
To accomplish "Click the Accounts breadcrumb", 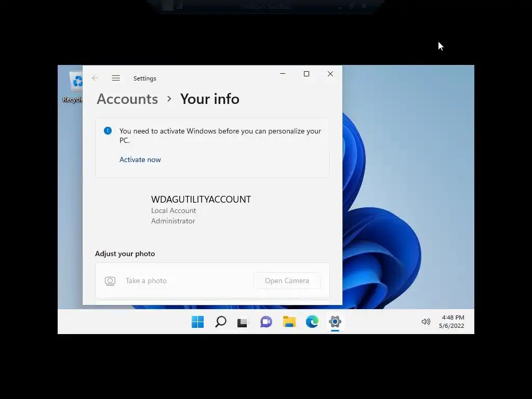I will [x=127, y=99].
